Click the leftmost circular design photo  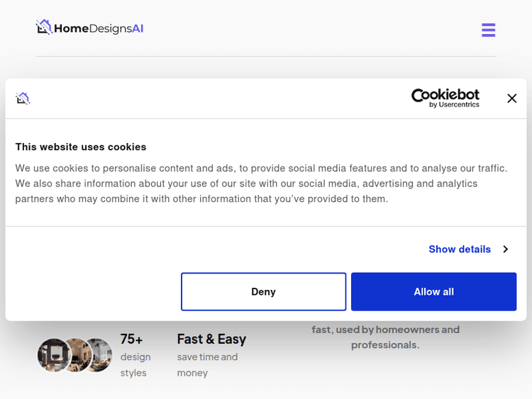tap(52, 355)
